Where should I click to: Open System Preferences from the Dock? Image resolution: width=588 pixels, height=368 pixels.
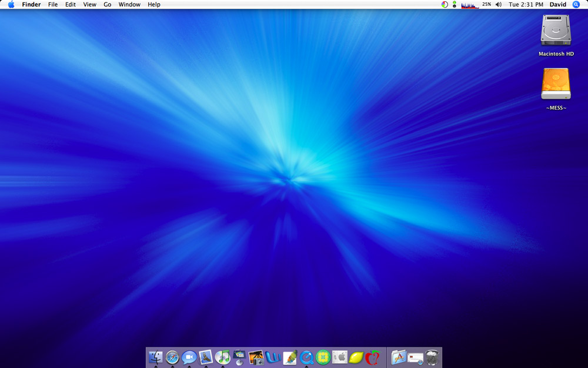click(x=340, y=357)
